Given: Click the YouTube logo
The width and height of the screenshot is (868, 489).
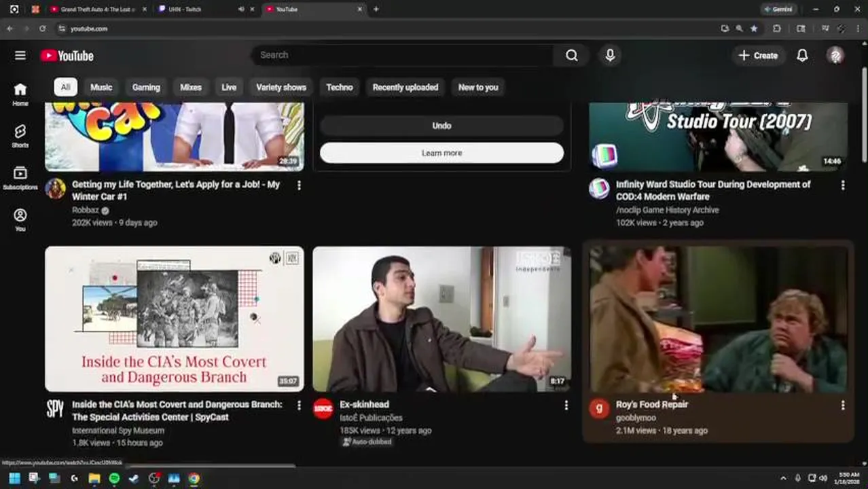Looking at the screenshot, I should (x=67, y=56).
